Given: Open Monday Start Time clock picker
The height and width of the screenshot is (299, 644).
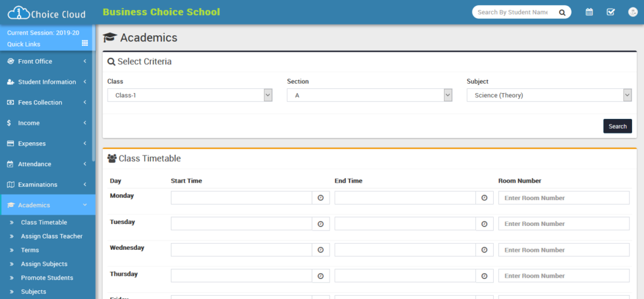Looking at the screenshot, I should coord(321,198).
